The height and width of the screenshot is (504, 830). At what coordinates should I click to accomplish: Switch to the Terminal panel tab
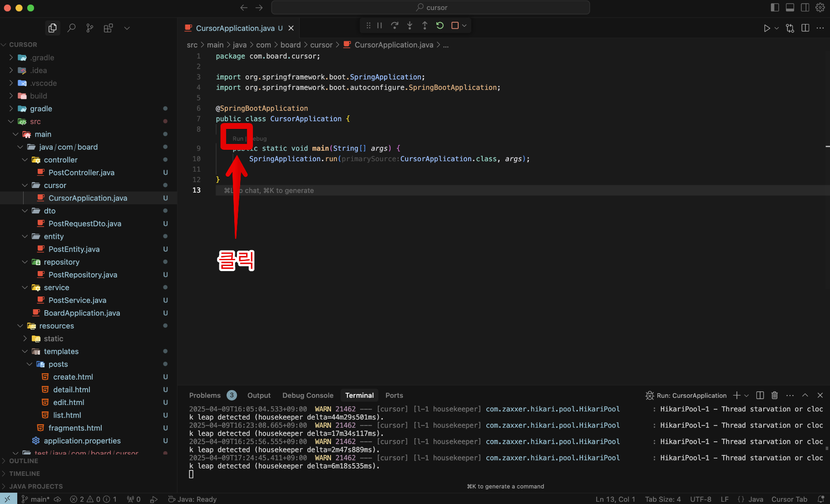pyautogui.click(x=359, y=395)
